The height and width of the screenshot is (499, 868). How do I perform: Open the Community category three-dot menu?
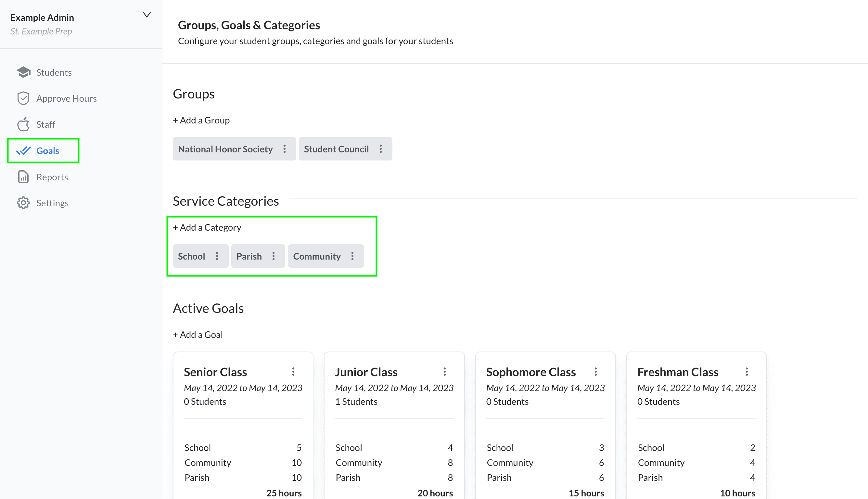click(352, 256)
